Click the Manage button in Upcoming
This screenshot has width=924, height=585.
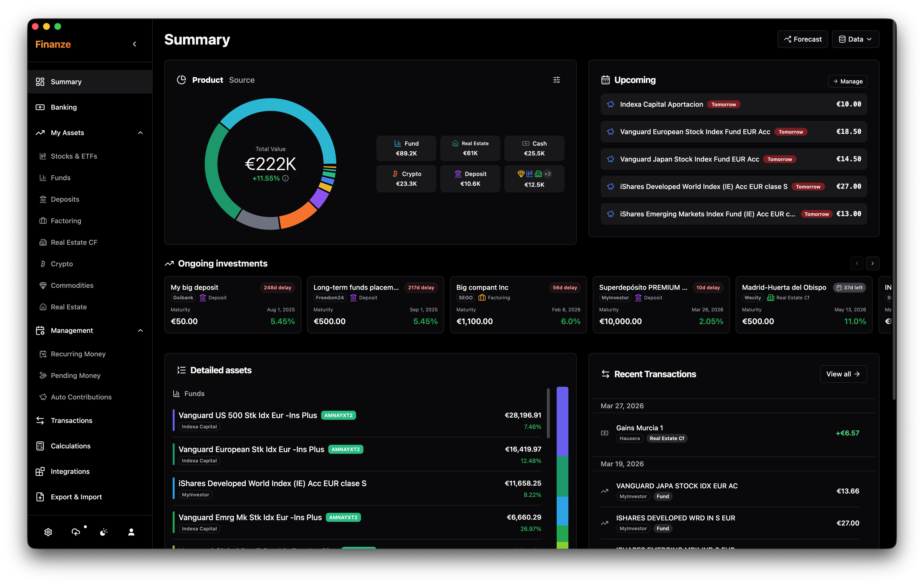point(847,81)
